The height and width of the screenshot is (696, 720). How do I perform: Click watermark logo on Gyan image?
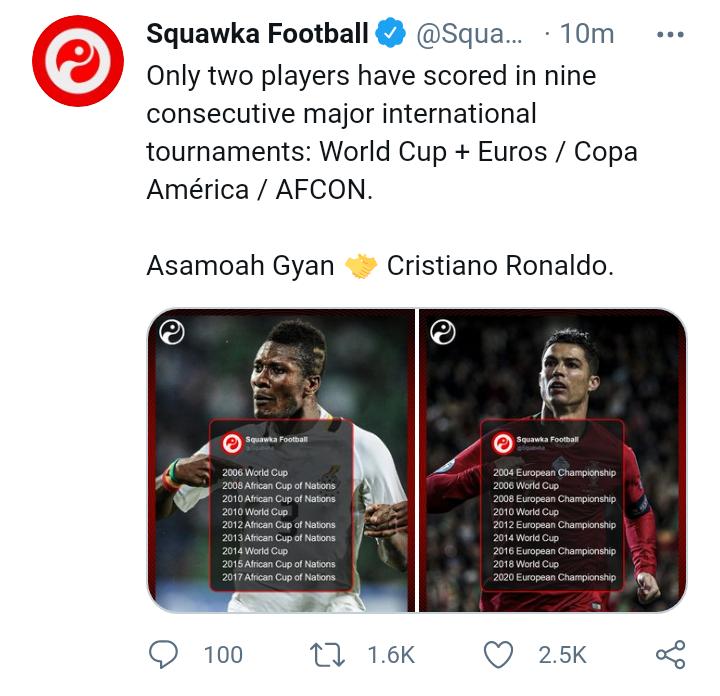tap(172, 332)
